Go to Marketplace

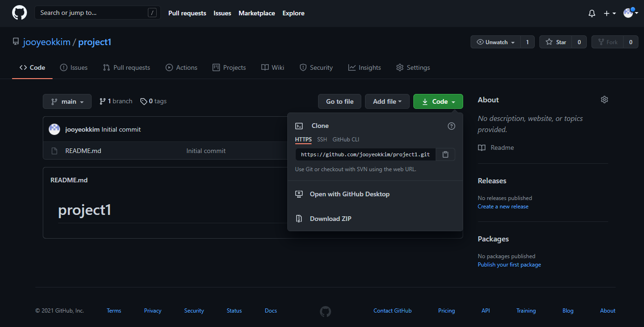(x=257, y=13)
